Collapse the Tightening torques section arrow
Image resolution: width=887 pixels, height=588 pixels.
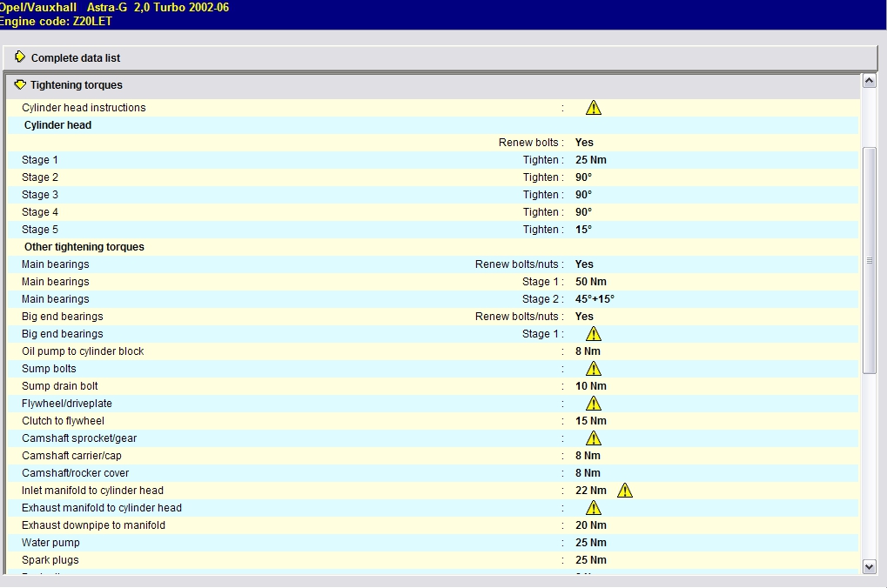coord(20,84)
